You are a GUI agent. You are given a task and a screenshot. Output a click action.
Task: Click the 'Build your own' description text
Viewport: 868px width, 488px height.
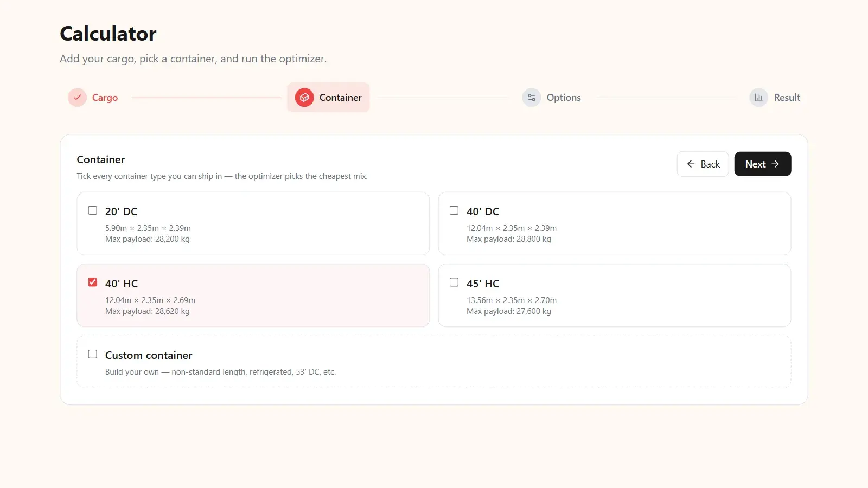tap(221, 372)
